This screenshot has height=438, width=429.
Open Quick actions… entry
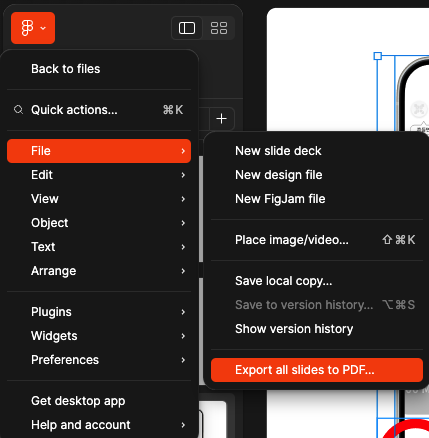99,110
